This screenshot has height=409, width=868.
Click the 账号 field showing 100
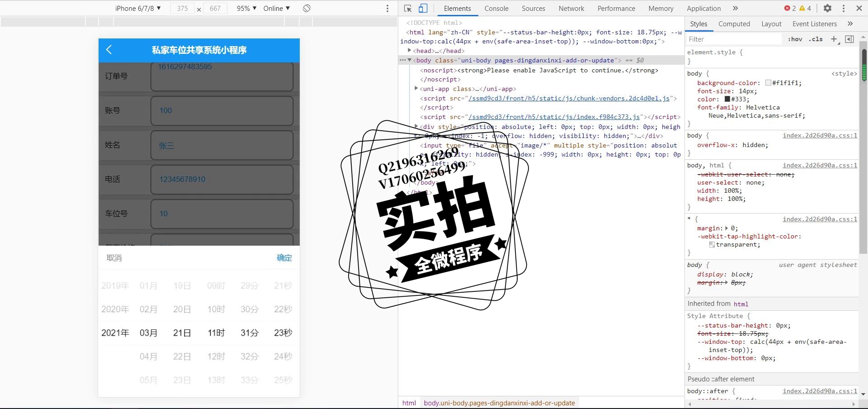pyautogui.click(x=222, y=110)
